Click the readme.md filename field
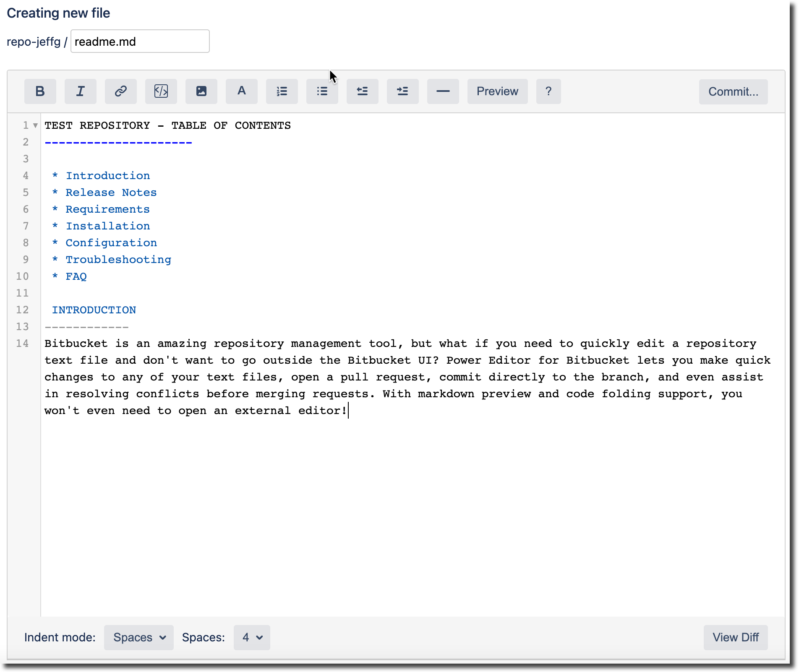799x672 pixels. click(x=140, y=42)
